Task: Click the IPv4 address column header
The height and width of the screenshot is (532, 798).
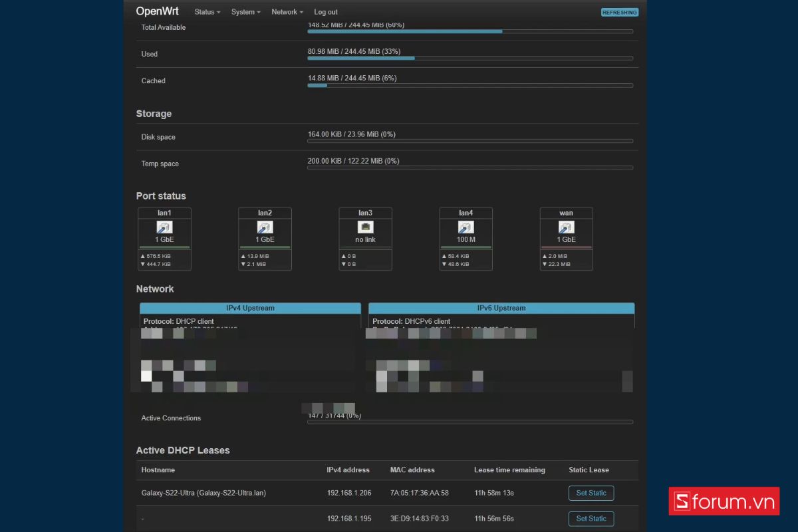Action: pos(348,469)
